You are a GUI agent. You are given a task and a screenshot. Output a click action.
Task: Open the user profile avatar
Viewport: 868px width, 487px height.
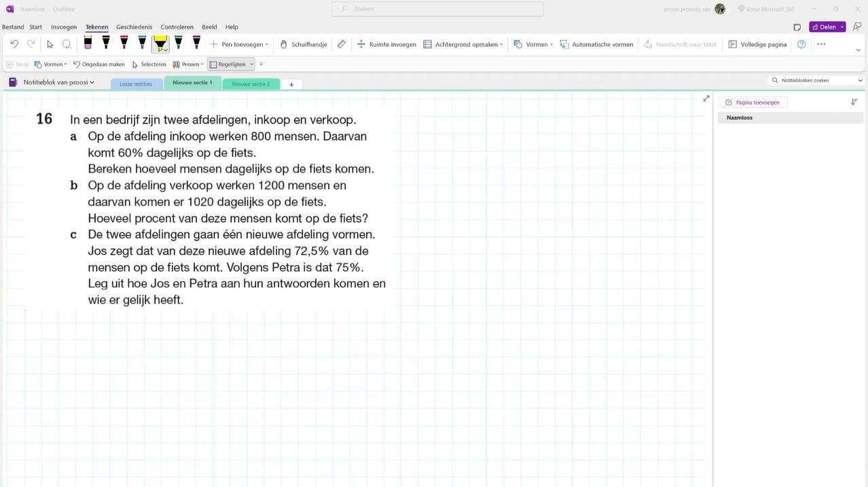(x=720, y=9)
